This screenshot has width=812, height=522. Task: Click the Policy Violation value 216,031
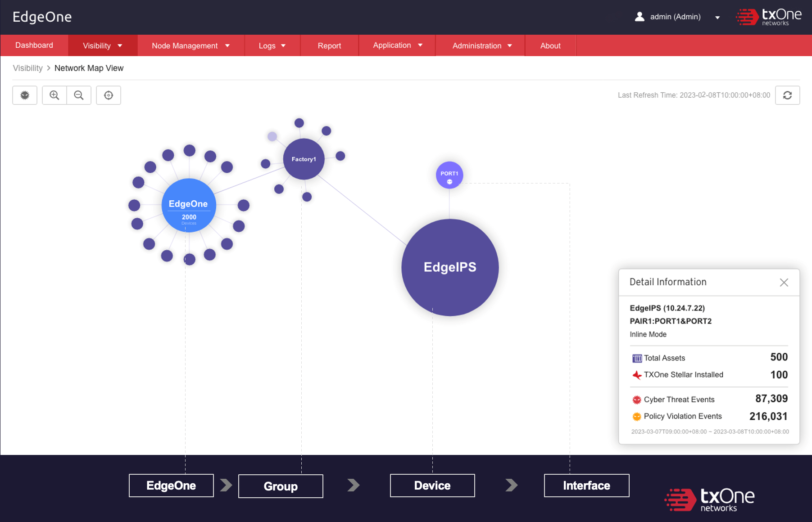point(768,416)
